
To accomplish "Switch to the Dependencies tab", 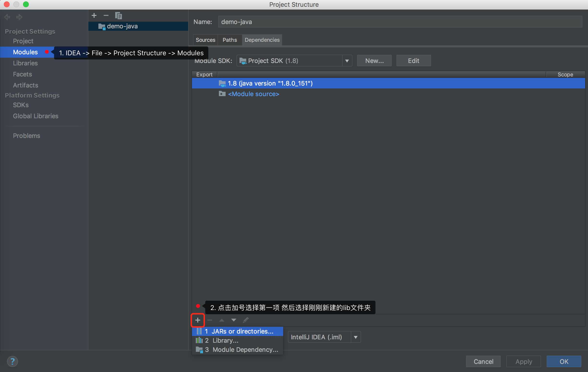I will pos(262,40).
